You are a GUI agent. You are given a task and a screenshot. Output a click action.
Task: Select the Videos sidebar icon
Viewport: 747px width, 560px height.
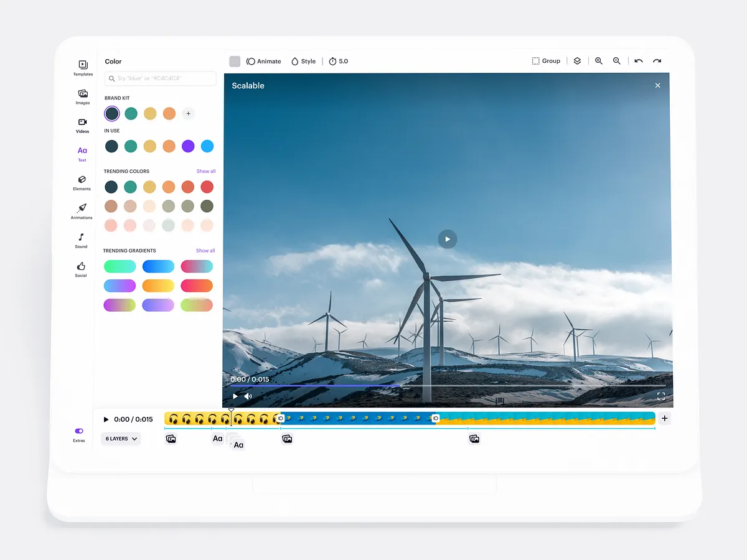coord(82,125)
